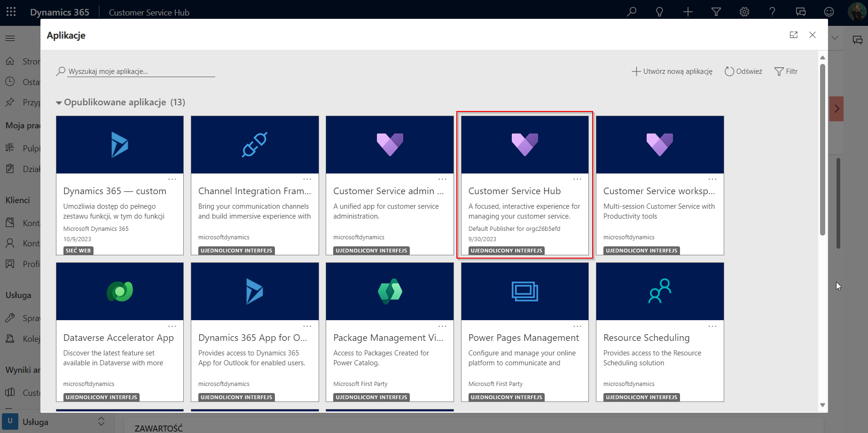Click the Dynamics 365 brand label
The width and height of the screenshot is (868, 433).
pos(60,12)
